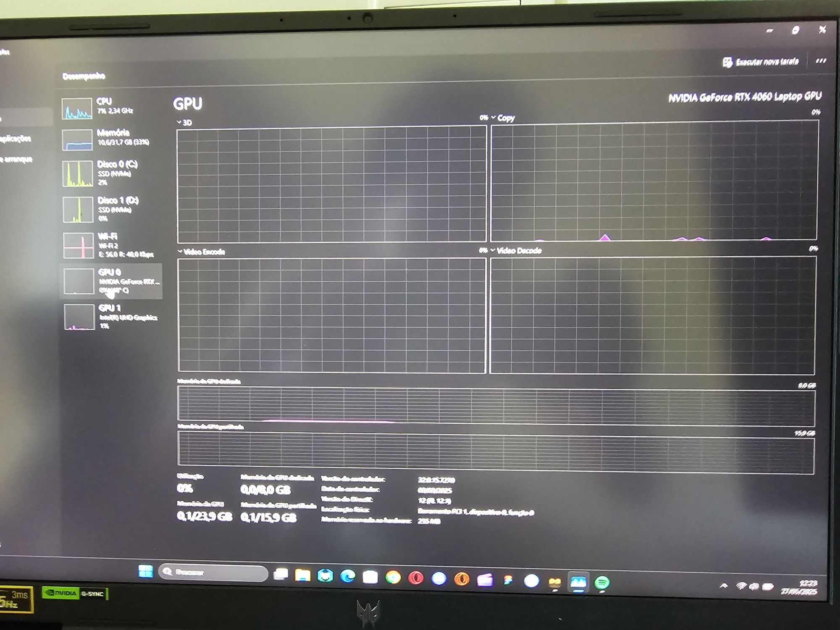
Task: Maximize or restore Task Manager window
Action: point(795,30)
